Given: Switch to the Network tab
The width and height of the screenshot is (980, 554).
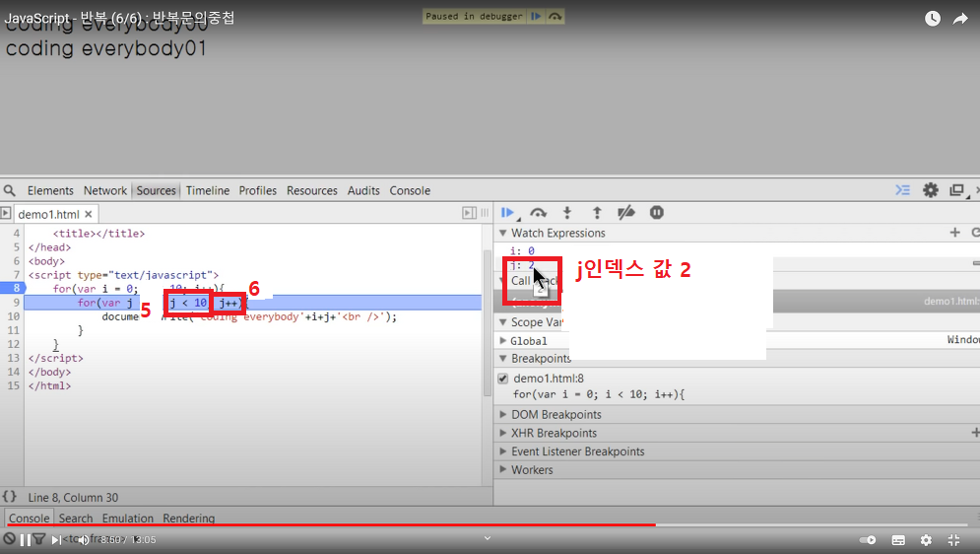Looking at the screenshot, I should [105, 190].
